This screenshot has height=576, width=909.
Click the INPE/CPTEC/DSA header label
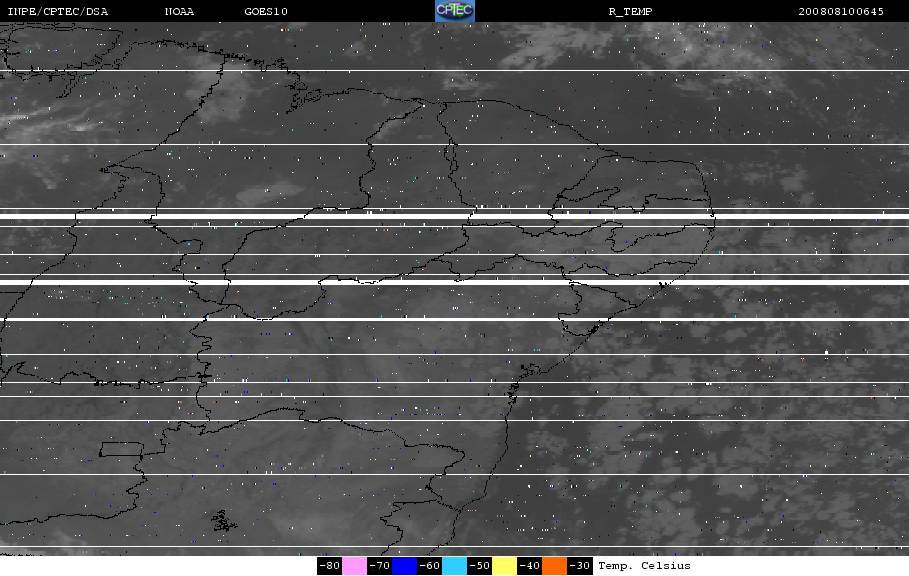(x=57, y=12)
